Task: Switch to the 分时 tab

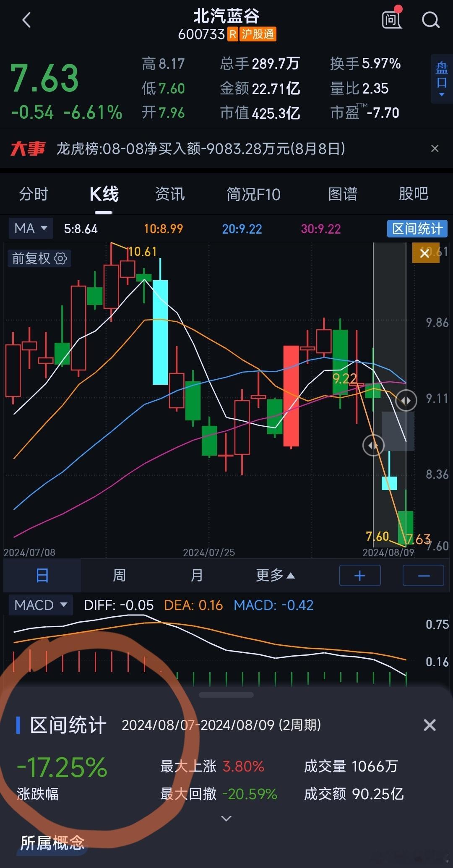Action: pos(34,194)
